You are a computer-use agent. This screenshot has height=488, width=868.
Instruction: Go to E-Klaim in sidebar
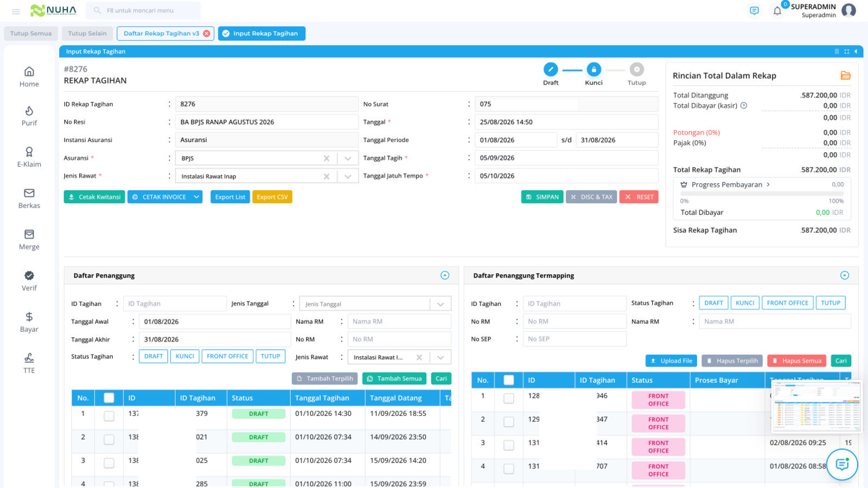[x=29, y=157]
